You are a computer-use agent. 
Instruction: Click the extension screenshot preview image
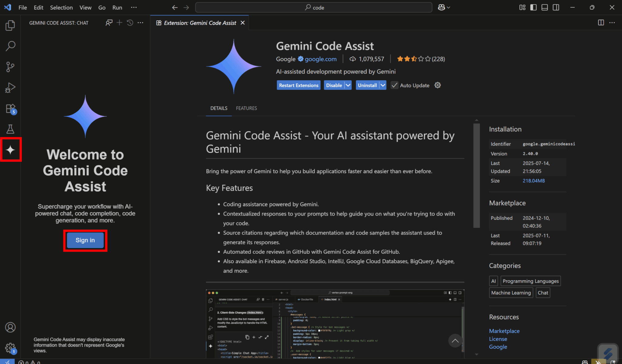point(335,324)
